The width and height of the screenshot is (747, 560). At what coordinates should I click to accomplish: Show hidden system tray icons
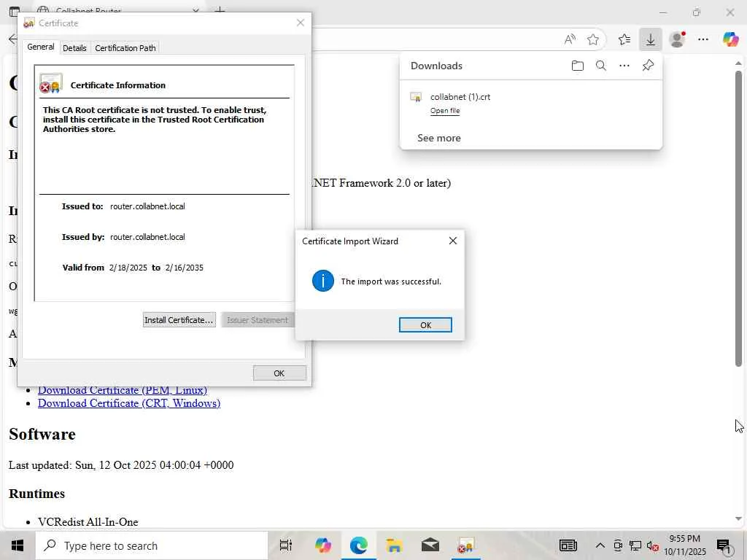coord(600,545)
